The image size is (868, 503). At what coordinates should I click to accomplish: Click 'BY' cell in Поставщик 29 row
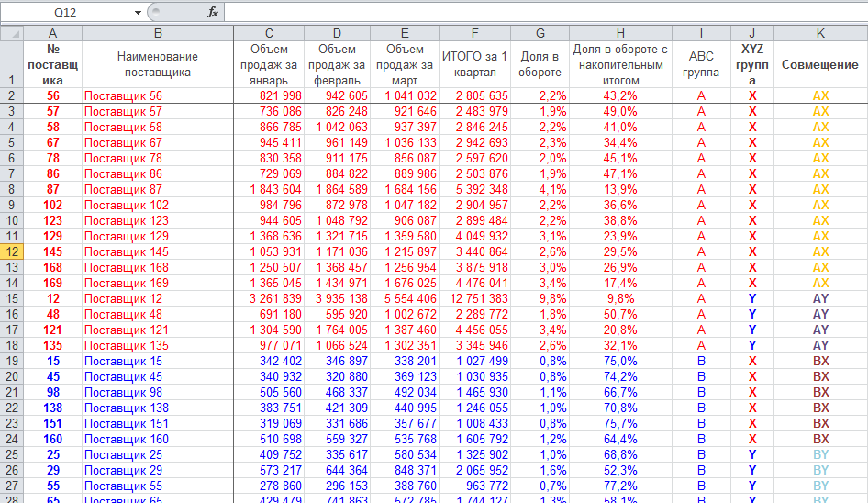coord(820,470)
